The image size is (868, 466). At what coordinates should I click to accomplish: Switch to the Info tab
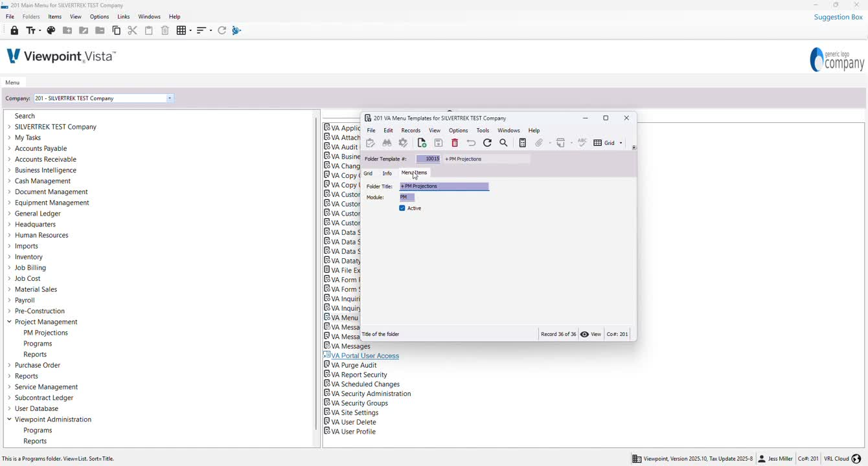pos(387,173)
